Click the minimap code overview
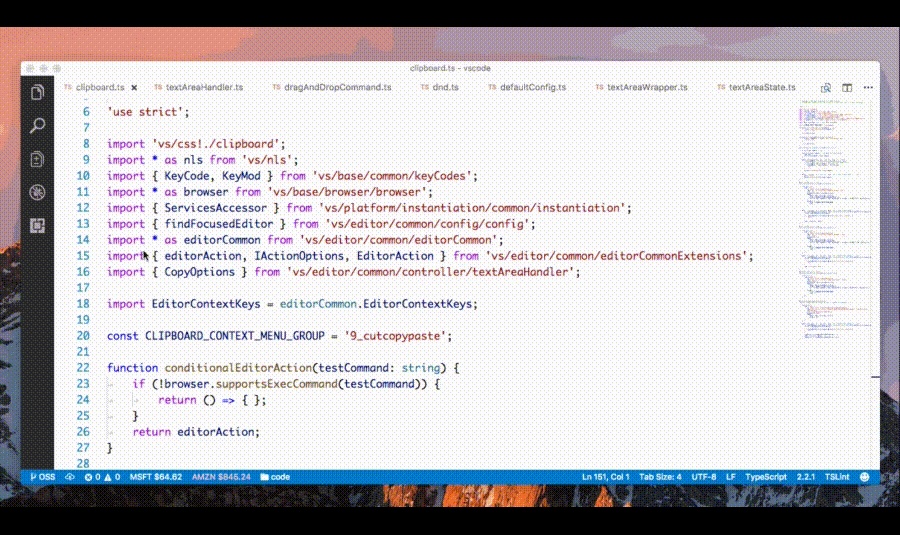The image size is (900, 535). click(x=834, y=218)
